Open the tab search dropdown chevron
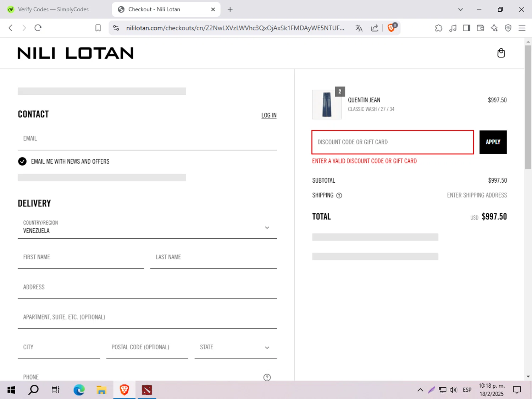Viewport: 532px width, 399px height. (x=460, y=10)
